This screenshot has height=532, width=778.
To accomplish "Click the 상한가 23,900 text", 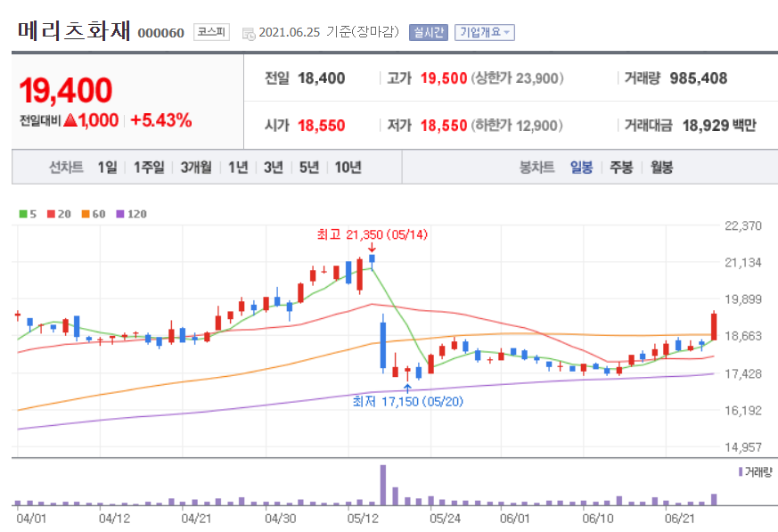I will 517,78.
